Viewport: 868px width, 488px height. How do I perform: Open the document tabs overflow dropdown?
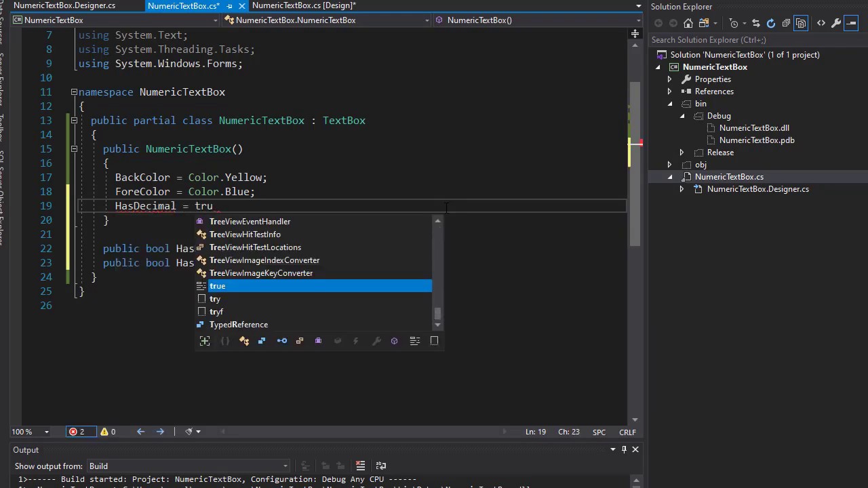coord(638,5)
